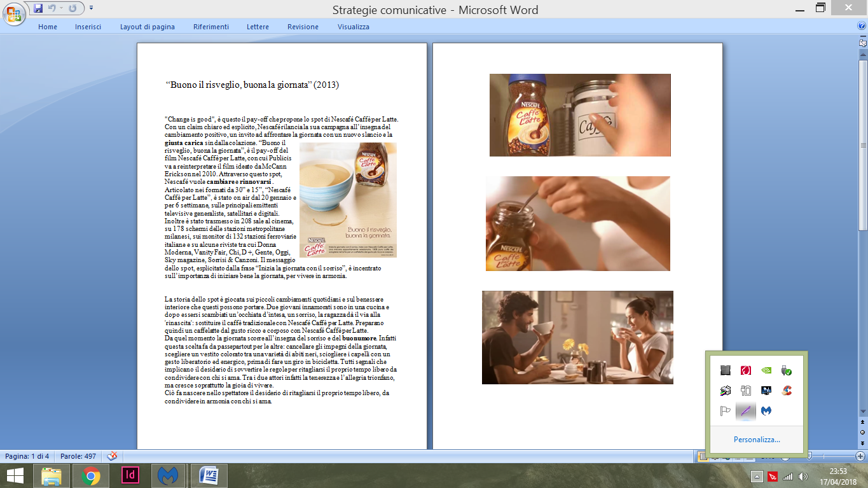Go to previous page with double-up arrows
Image resolution: width=868 pixels, height=488 pixels.
(x=863, y=421)
